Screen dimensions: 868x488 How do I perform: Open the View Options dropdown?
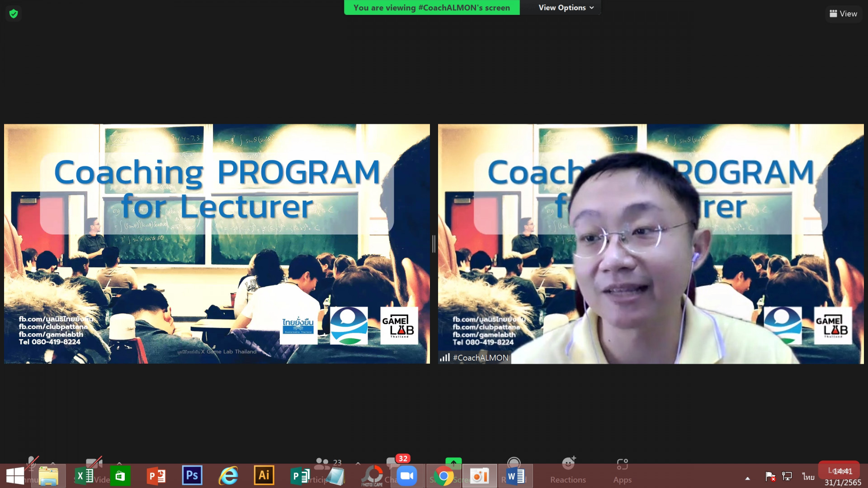coord(566,8)
